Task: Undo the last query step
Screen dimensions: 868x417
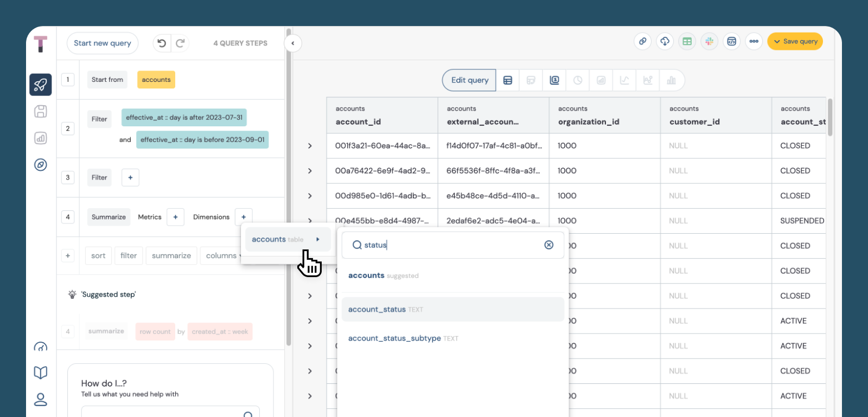Action: (162, 43)
